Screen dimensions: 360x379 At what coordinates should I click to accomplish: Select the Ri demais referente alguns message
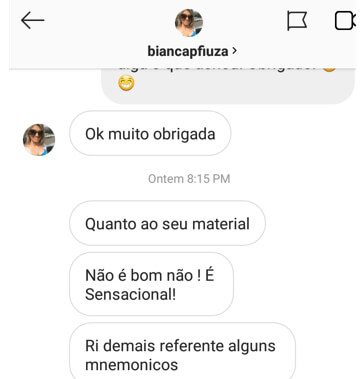182,352
